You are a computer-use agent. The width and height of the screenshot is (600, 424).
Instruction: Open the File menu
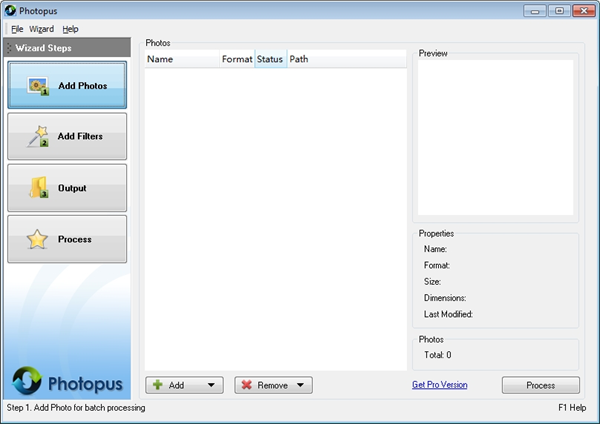(x=17, y=29)
